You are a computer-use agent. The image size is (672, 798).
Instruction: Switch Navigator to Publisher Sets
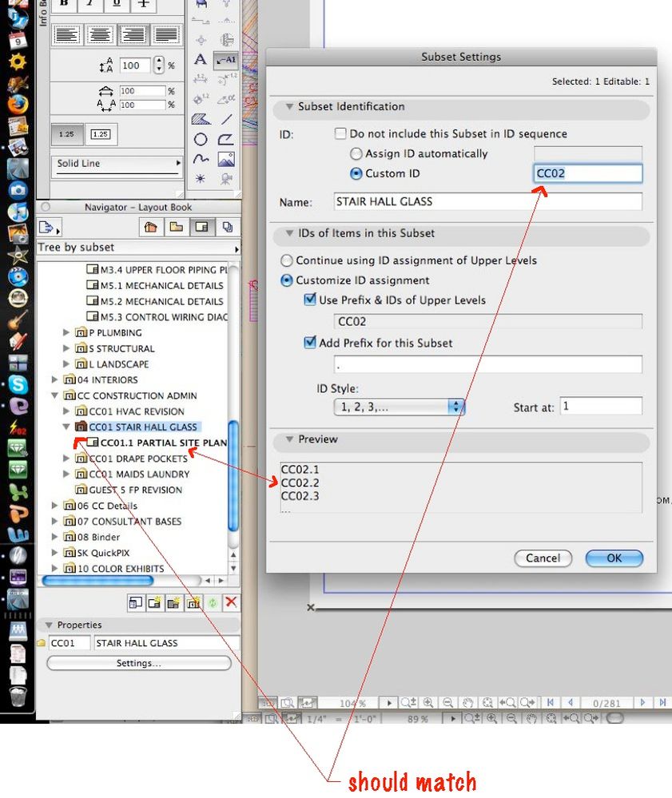click(227, 227)
